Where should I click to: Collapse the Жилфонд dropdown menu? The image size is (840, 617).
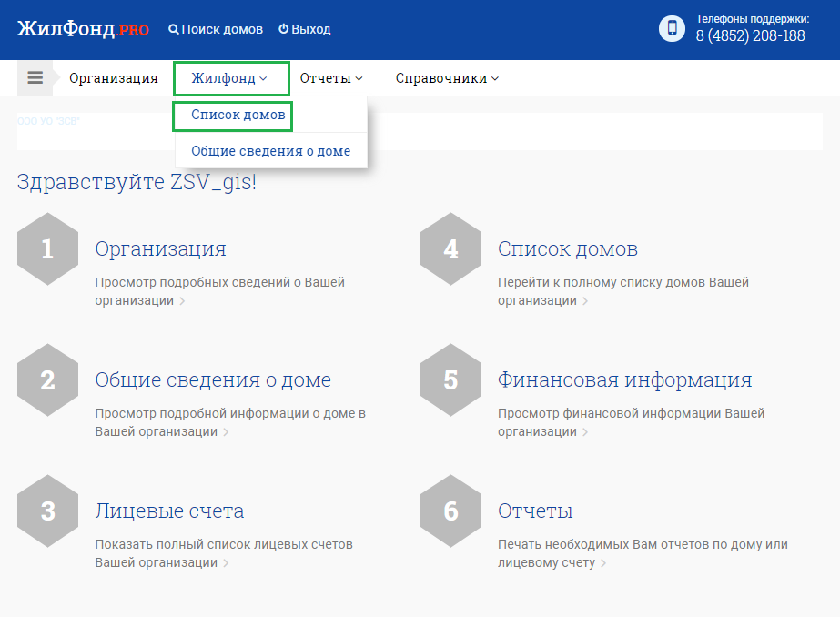point(229,78)
